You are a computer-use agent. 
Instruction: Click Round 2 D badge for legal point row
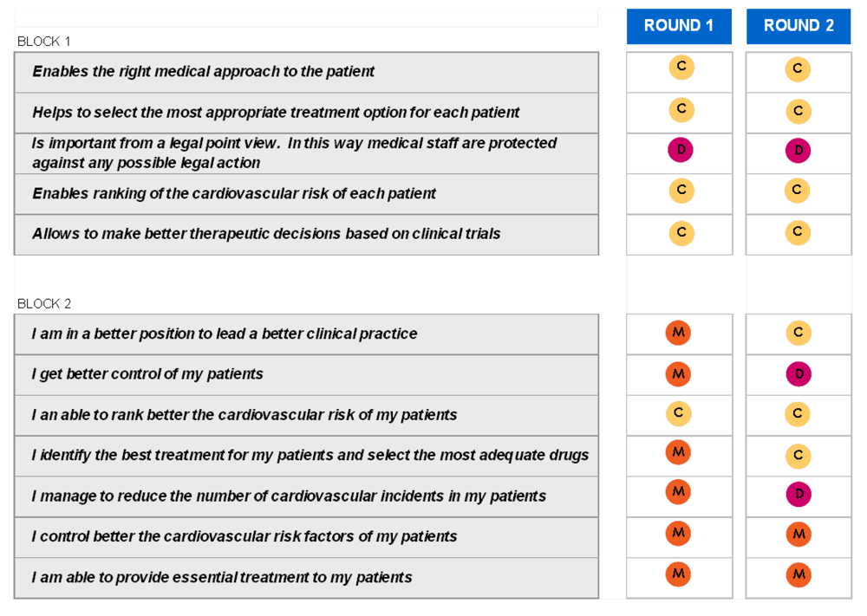click(x=798, y=152)
